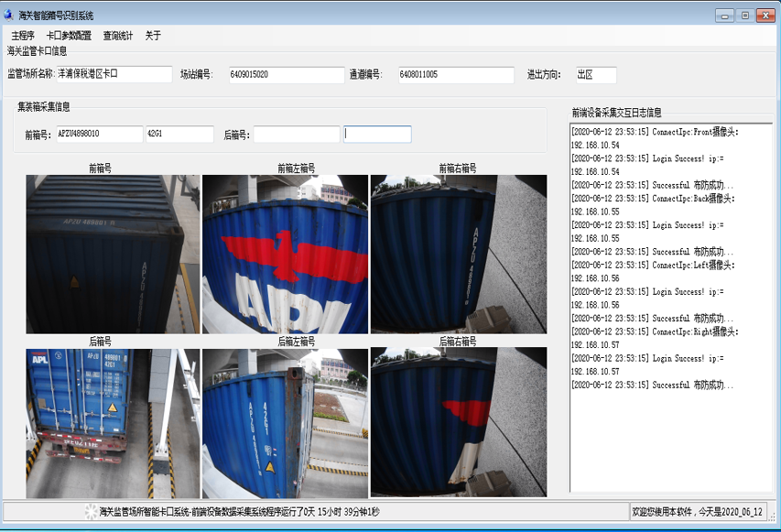Minimize the 海关智能箱号识别系统 window
The width and height of the screenshot is (781, 532).
pyautogui.click(x=725, y=16)
